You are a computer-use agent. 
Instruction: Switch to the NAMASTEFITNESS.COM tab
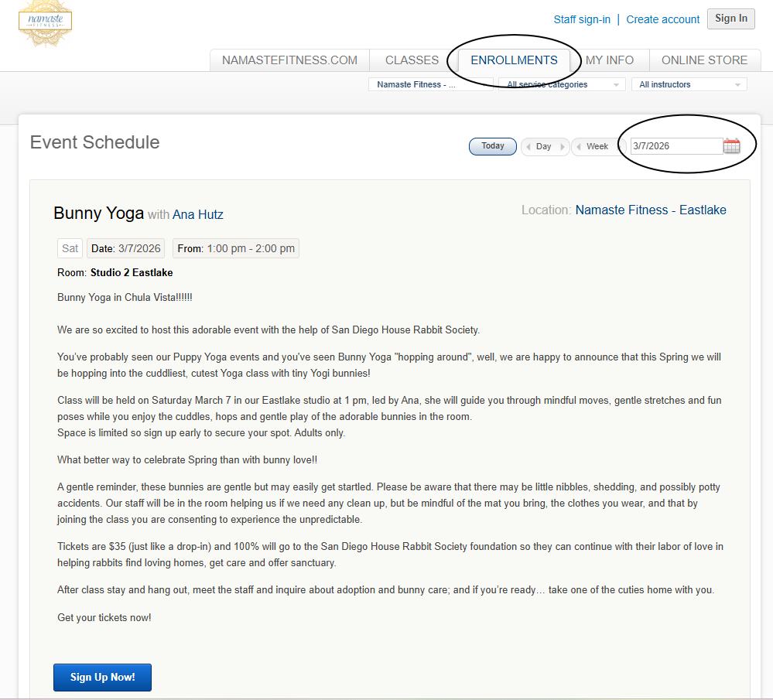289,60
